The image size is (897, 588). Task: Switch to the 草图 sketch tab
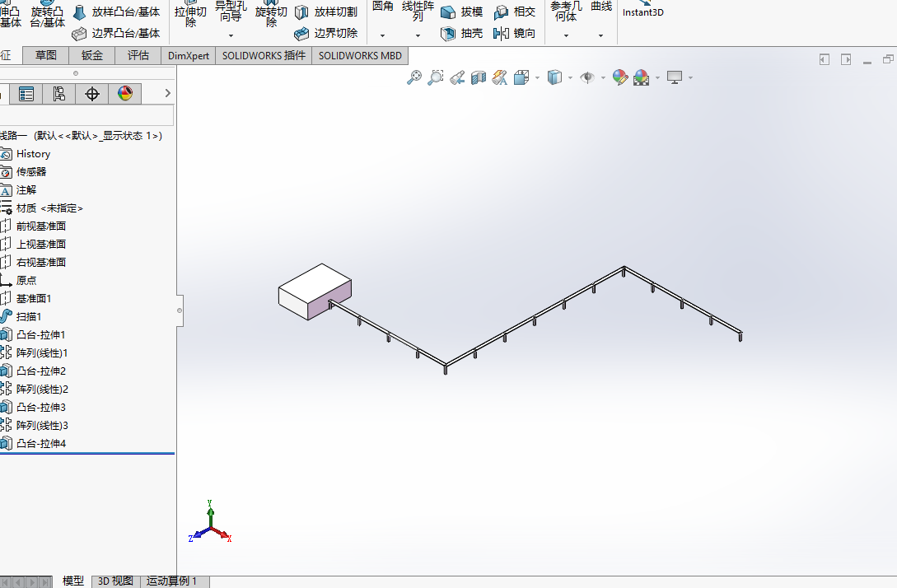tap(46, 55)
